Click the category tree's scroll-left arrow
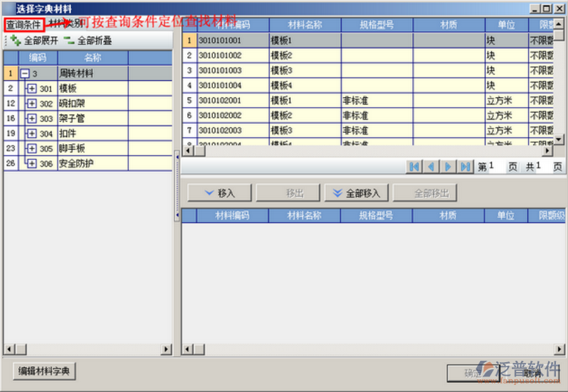The height and width of the screenshot is (392, 568). 9,349
